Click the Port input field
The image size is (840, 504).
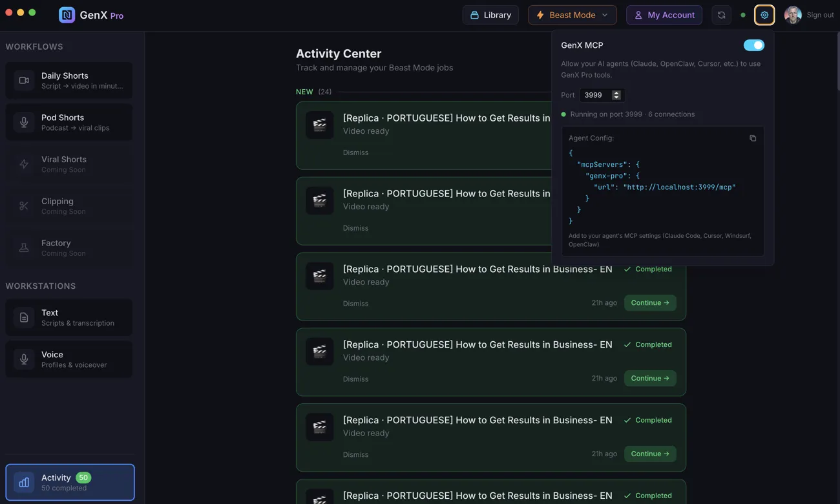[595, 95]
